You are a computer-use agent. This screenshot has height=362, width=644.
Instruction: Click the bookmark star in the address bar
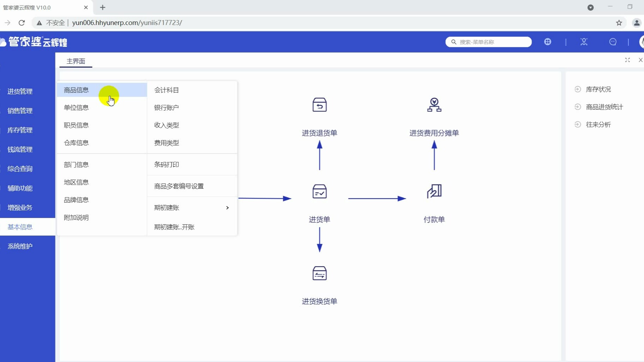pyautogui.click(x=619, y=23)
